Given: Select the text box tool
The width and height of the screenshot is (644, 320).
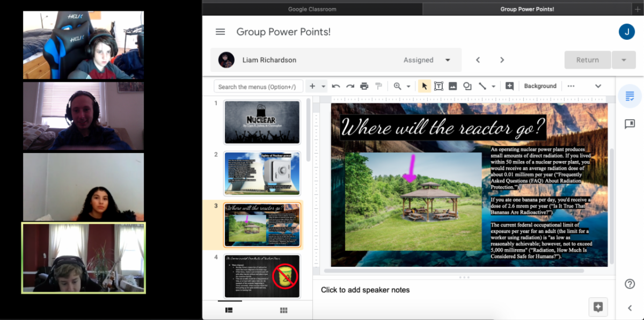Looking at the screenshot, I should [438, 86].
